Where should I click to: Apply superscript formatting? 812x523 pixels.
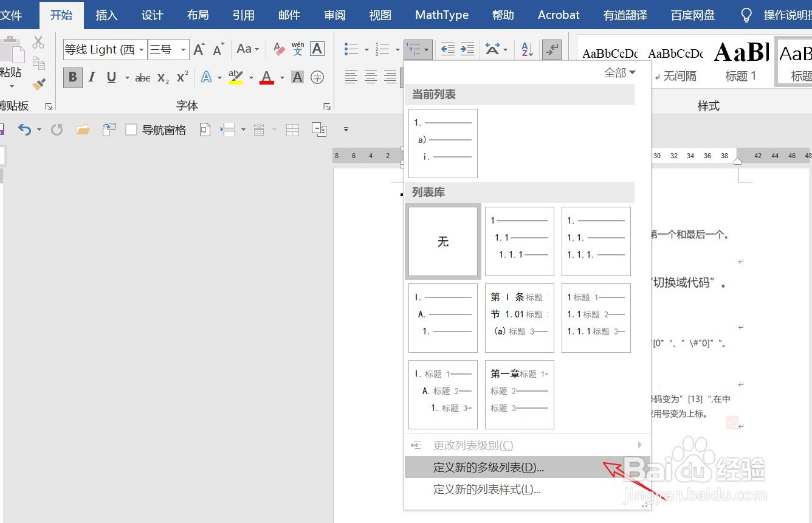(x=180, y=78)
